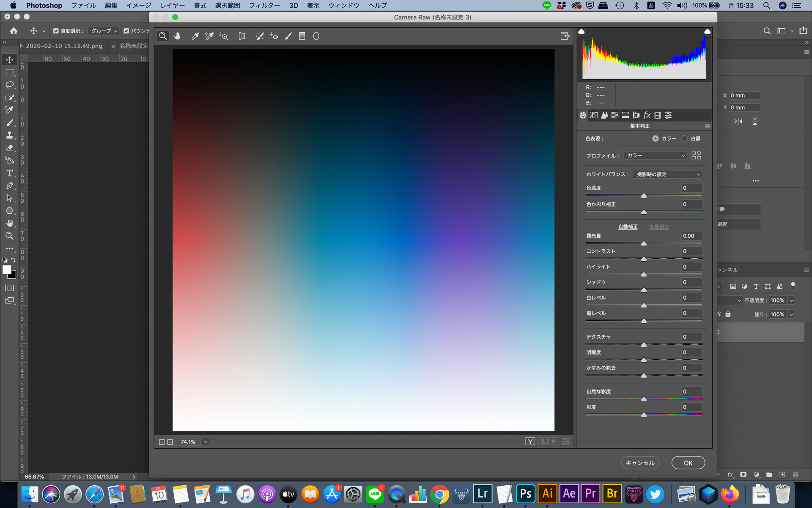Screen dimensions: 812x508
Task: Drag the 露光量 exposure slider
Action: coord(644,243)
